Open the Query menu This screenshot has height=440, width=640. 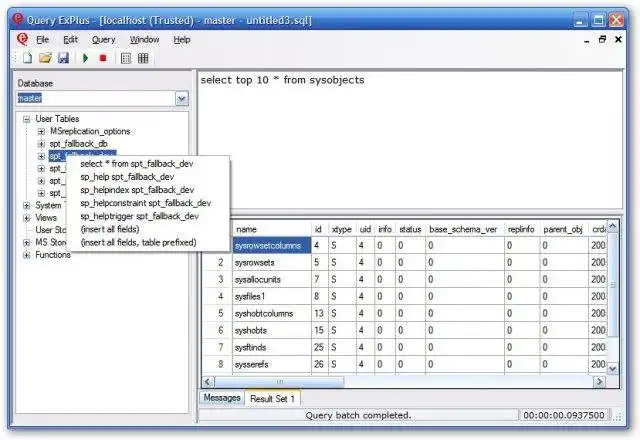(103, 40)
